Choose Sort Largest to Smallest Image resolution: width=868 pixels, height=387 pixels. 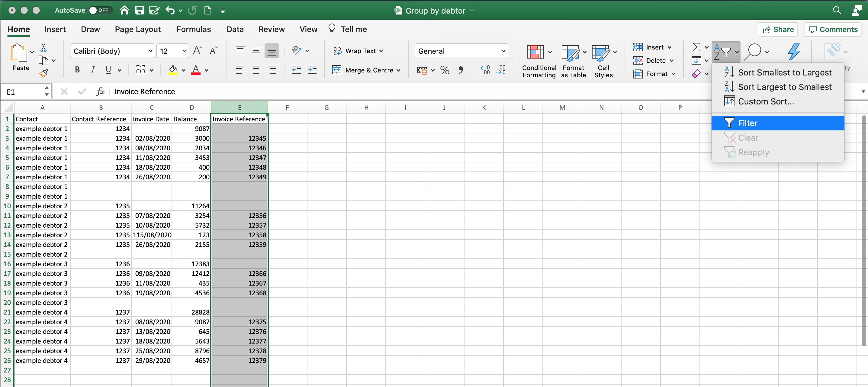tap(778, 87)
